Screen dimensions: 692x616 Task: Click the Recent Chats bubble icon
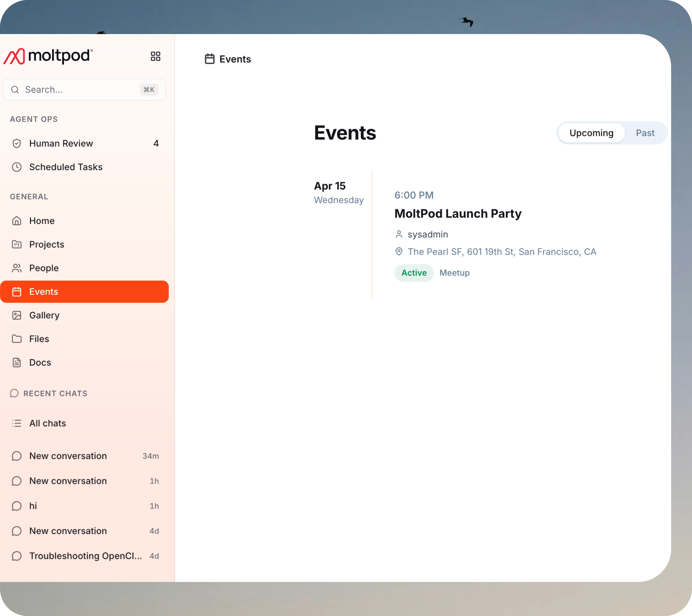click(x=14, y=393)
